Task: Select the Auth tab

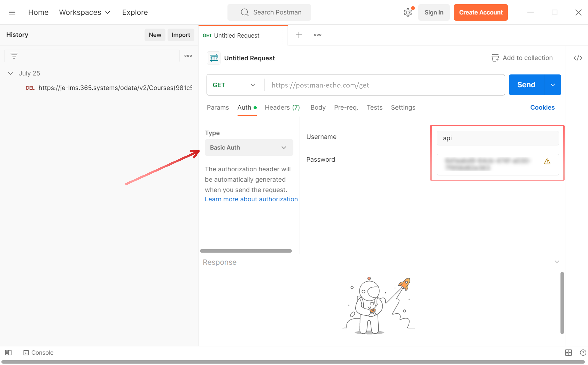Action: point(247,107)
